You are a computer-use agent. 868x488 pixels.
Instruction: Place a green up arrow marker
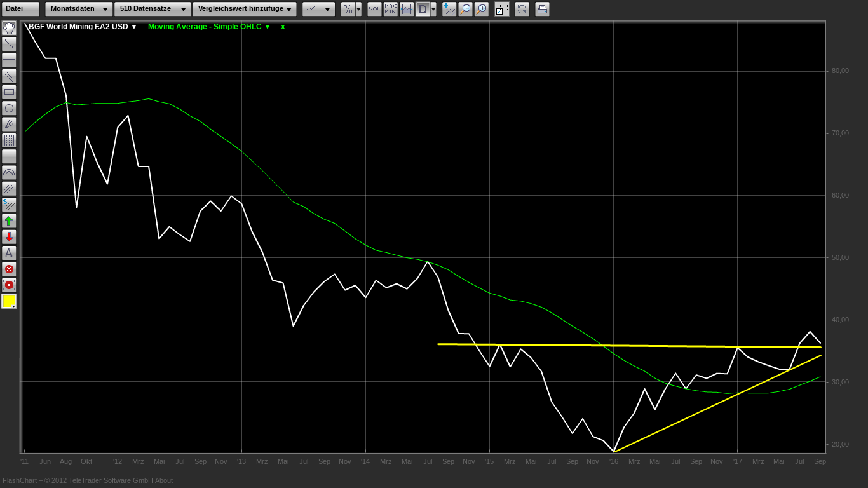(x=9, y=221)
